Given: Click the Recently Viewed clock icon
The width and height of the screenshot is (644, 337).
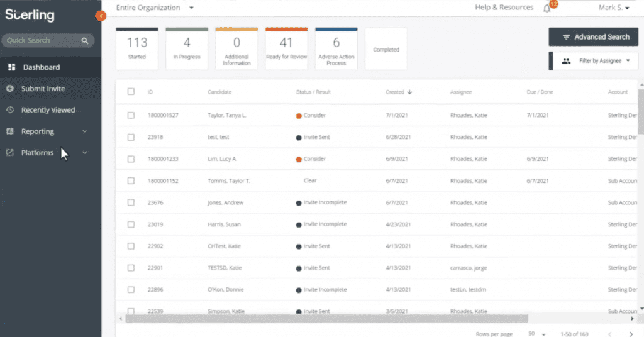Looking at the screenshot, I should [x=10, y=110].
